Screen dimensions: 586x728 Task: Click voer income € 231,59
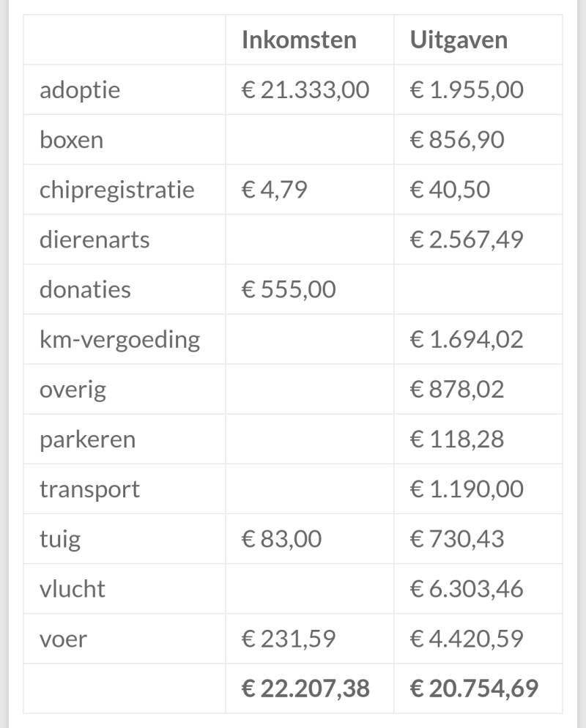tap(289, 639)
